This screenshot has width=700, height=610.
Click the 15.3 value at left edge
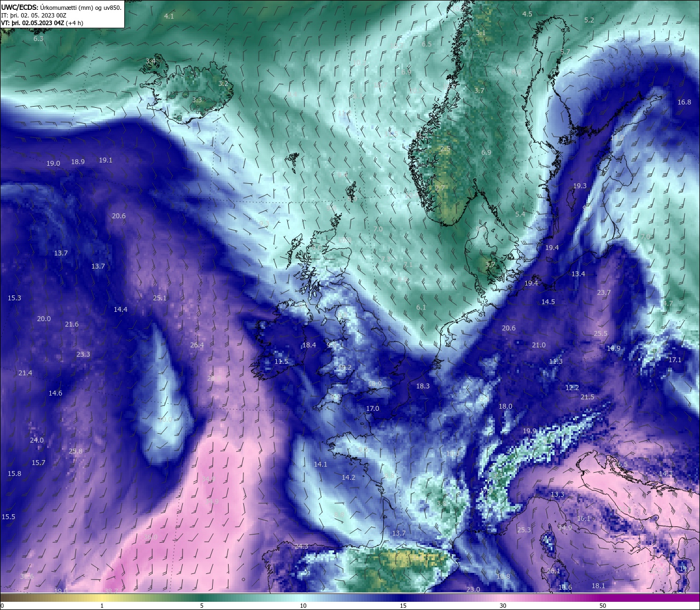[x=14, y=298]
